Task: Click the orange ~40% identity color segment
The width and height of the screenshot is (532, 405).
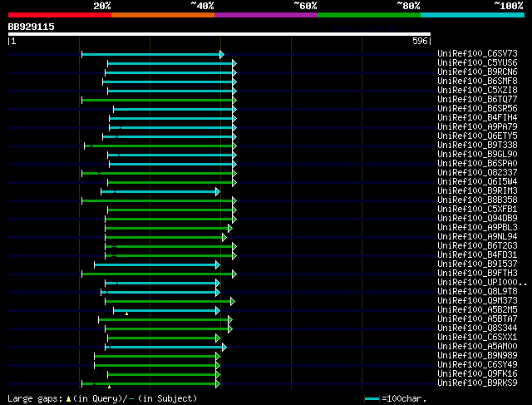Action: pos(163,15)
